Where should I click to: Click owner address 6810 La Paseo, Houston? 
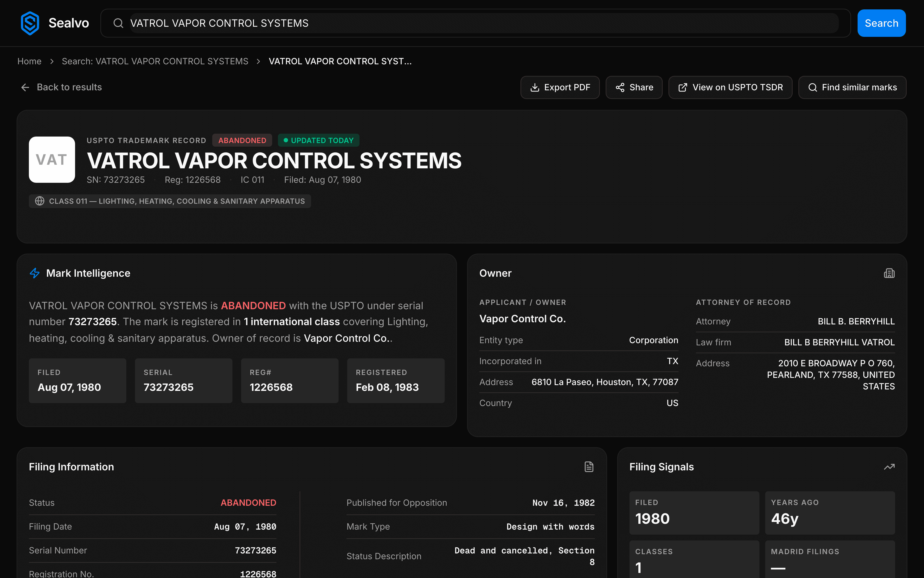605,382
